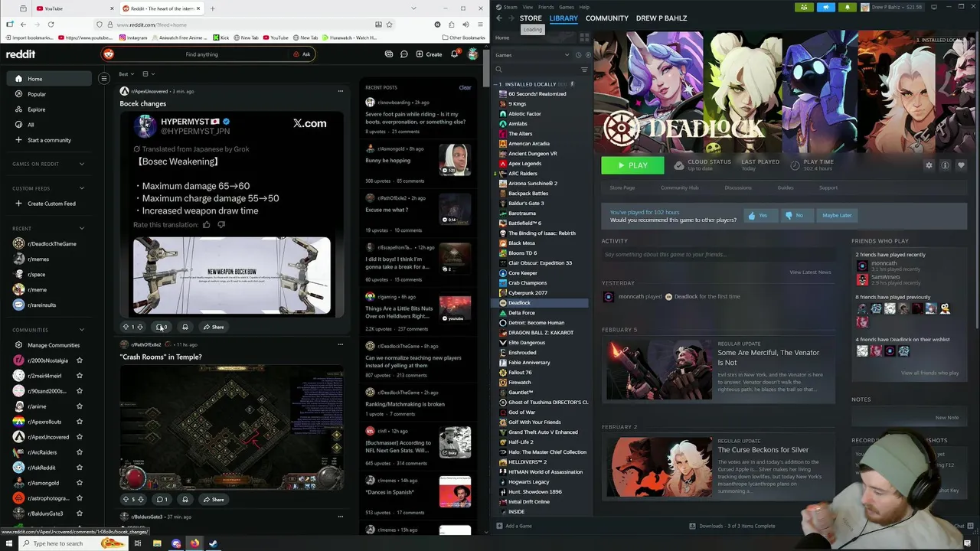Collapse Games on Reddit section
This screenshot has width=980, height=551.
(82, 164)
